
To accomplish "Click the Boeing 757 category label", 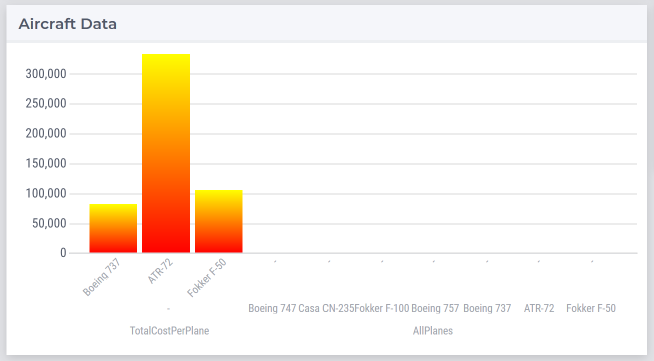I will click(x=435, y=308).
